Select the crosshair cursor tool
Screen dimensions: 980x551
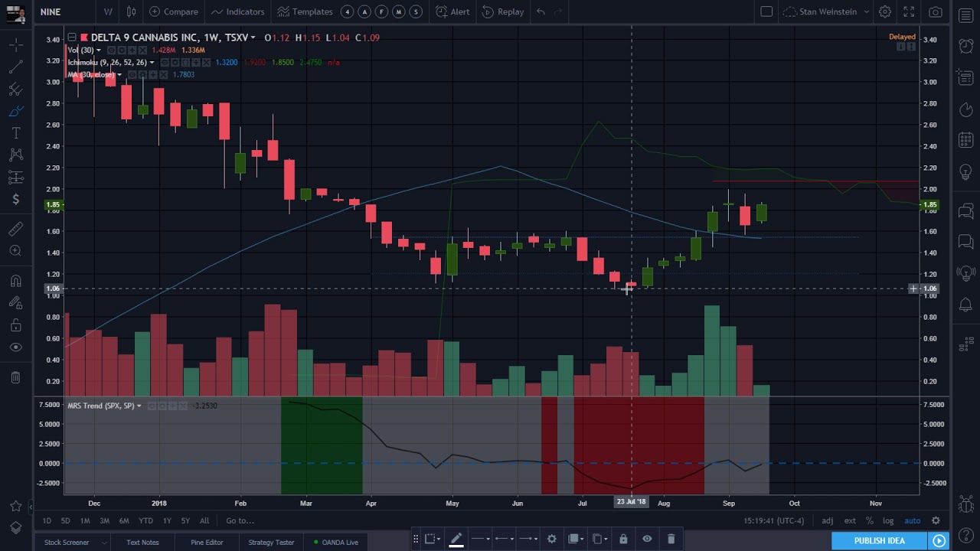(x=15, y=45)
